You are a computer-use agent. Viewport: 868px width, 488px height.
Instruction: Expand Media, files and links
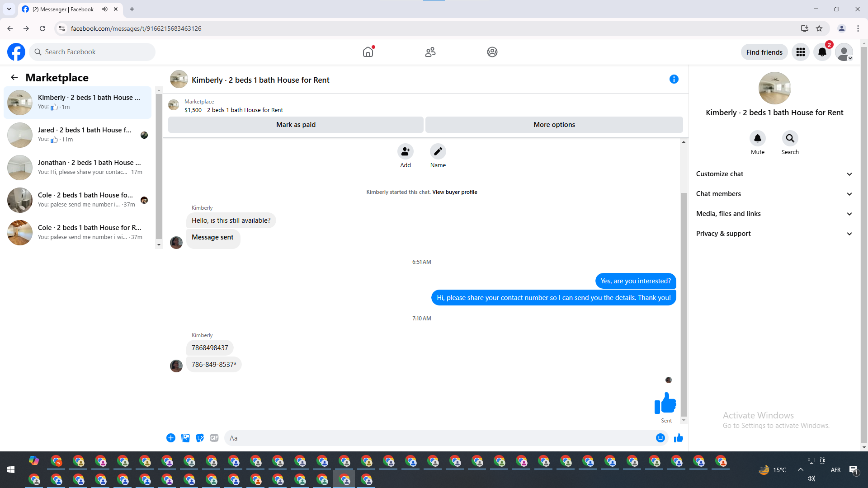click(x=774, y=214)
